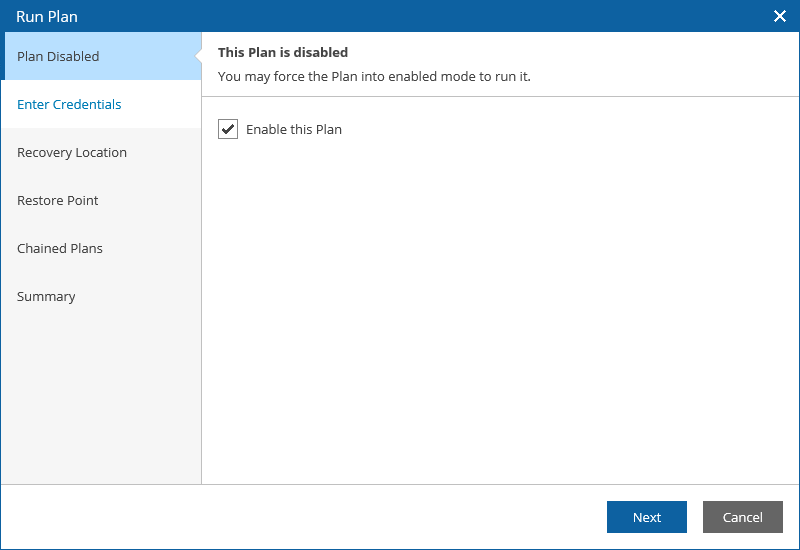Viewport: 800px width, 550px height.
Task: Select the Chained Plans step
Action: (x=60, y=248)
